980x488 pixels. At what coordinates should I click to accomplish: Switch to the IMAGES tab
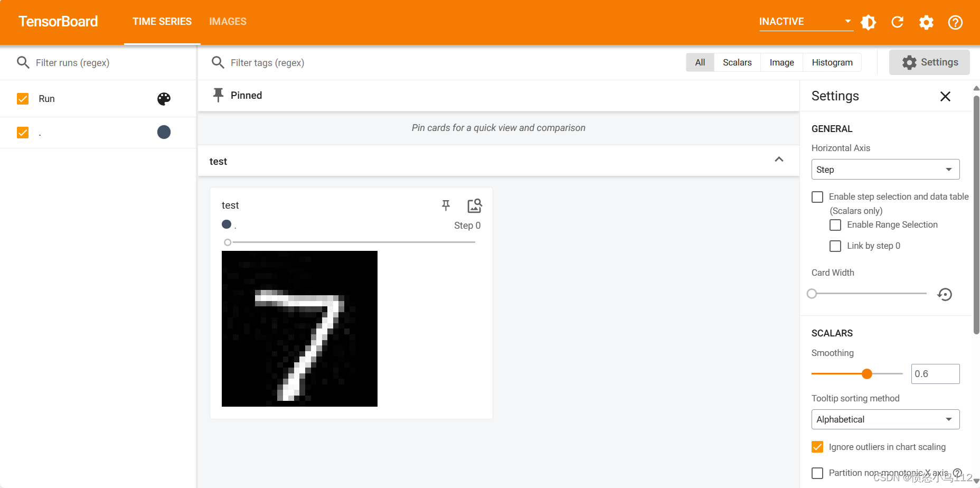pyautogui.click(x=228, y=22)
